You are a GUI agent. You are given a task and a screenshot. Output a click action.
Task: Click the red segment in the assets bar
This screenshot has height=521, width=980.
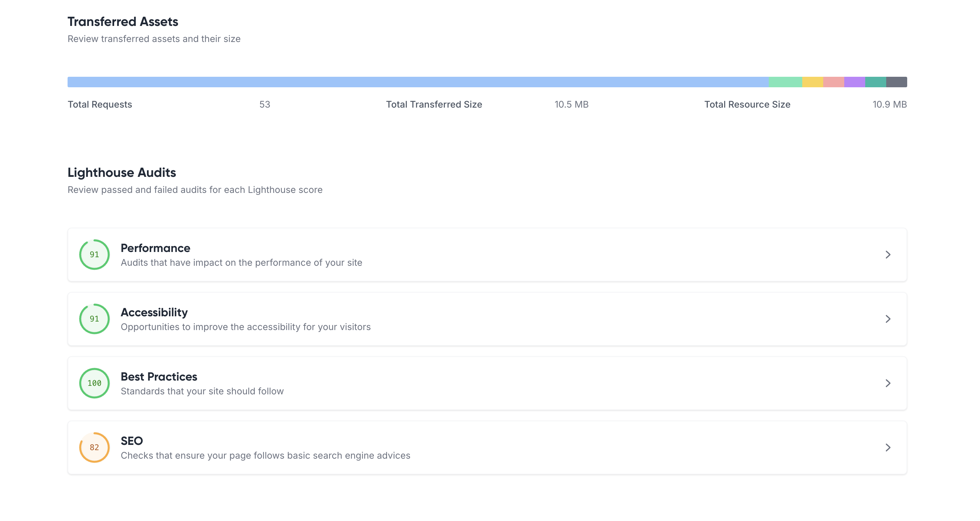[834, 82]
